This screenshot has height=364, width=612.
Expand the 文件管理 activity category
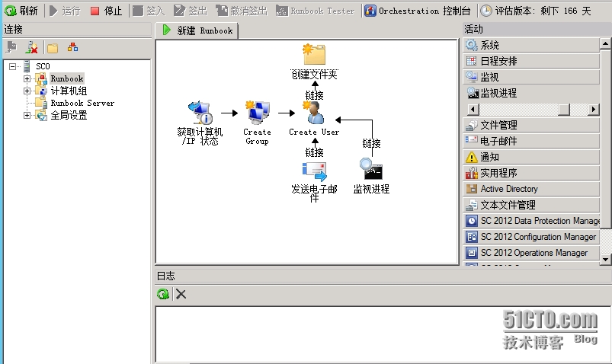pos(531,125)
